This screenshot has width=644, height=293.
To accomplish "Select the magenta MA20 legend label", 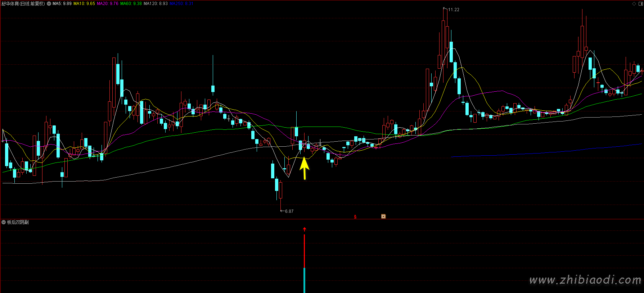I will pos(107,4).
